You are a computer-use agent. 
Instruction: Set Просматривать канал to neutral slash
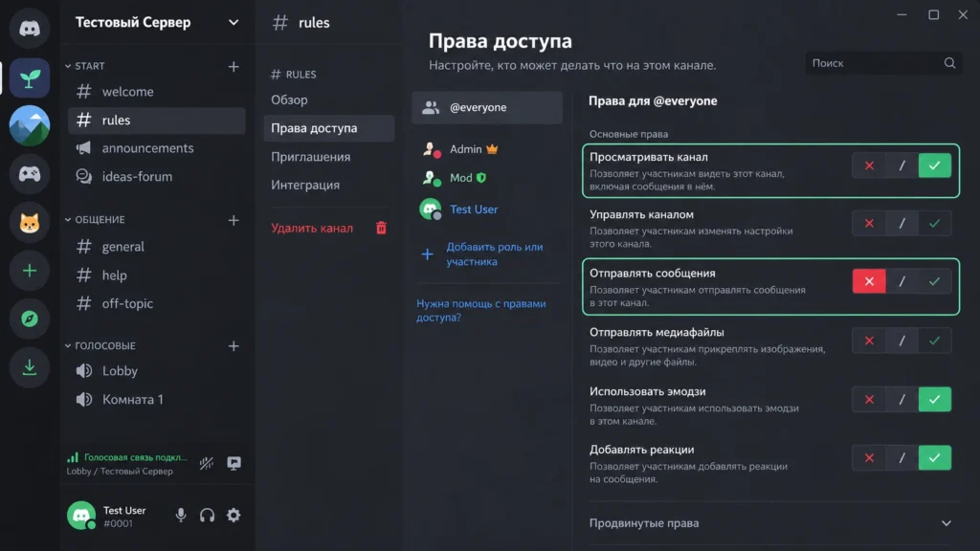[x=902, y=165]
